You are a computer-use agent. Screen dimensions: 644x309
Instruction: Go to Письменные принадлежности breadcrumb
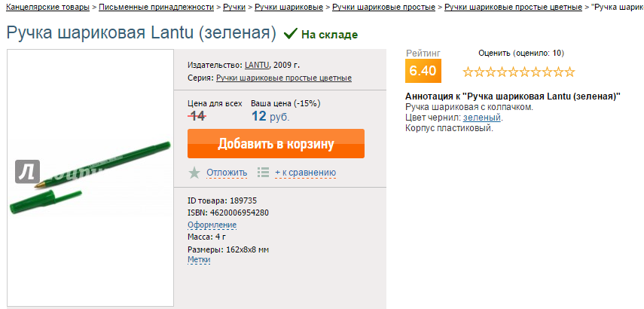tap(157, 7)
